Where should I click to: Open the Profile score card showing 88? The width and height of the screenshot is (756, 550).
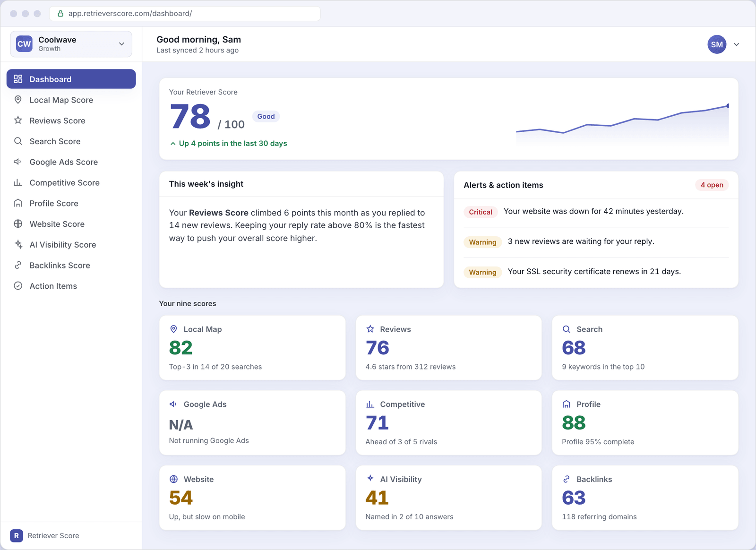pos(645,422)
